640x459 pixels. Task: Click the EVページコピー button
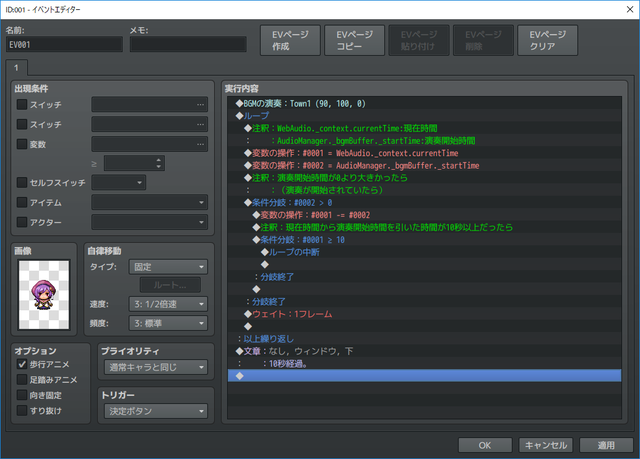[354, 40]
